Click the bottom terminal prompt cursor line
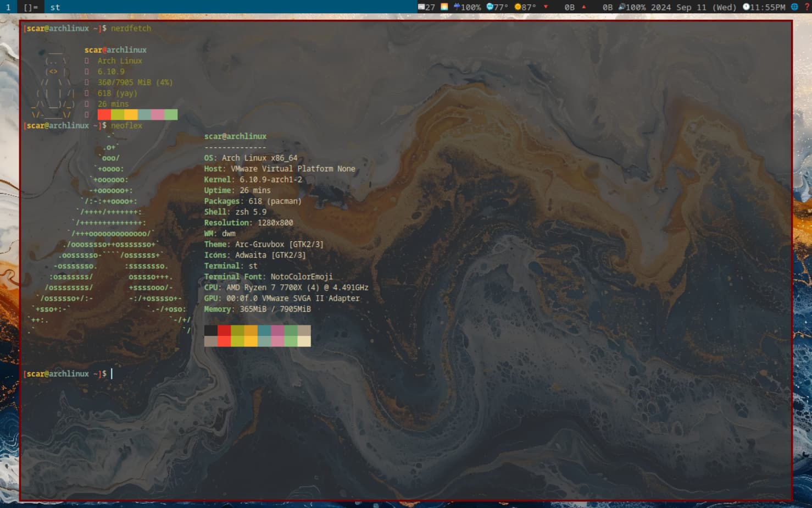Viewport: 812px width, 508px height. point(112,374)
